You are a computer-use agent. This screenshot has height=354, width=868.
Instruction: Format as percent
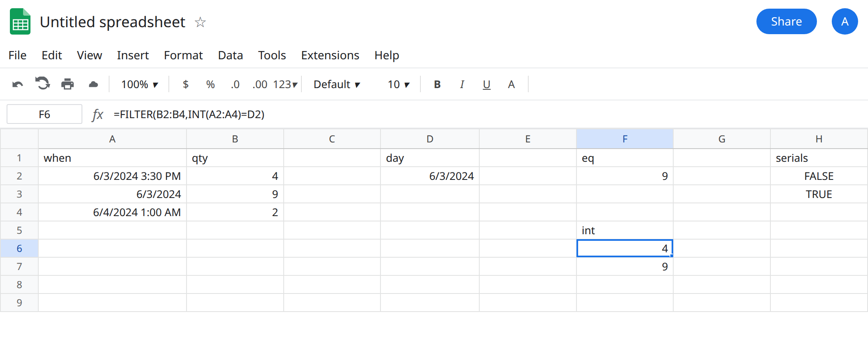click(x=210, y=84)
